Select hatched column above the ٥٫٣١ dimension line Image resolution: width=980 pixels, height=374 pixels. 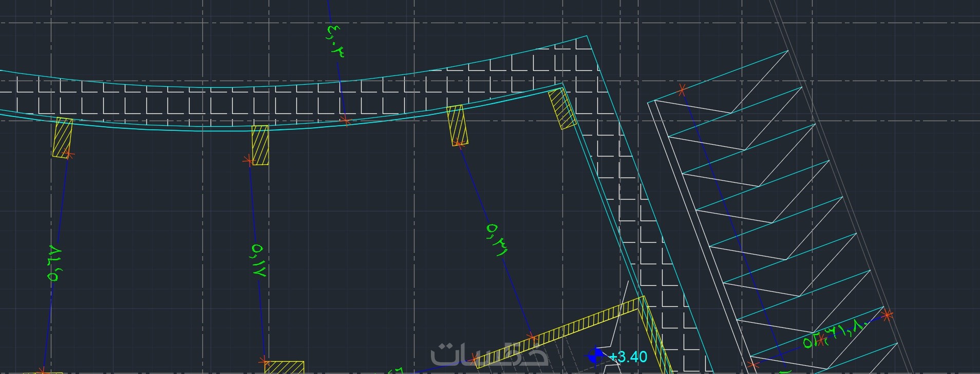click(x=457, y=126)
